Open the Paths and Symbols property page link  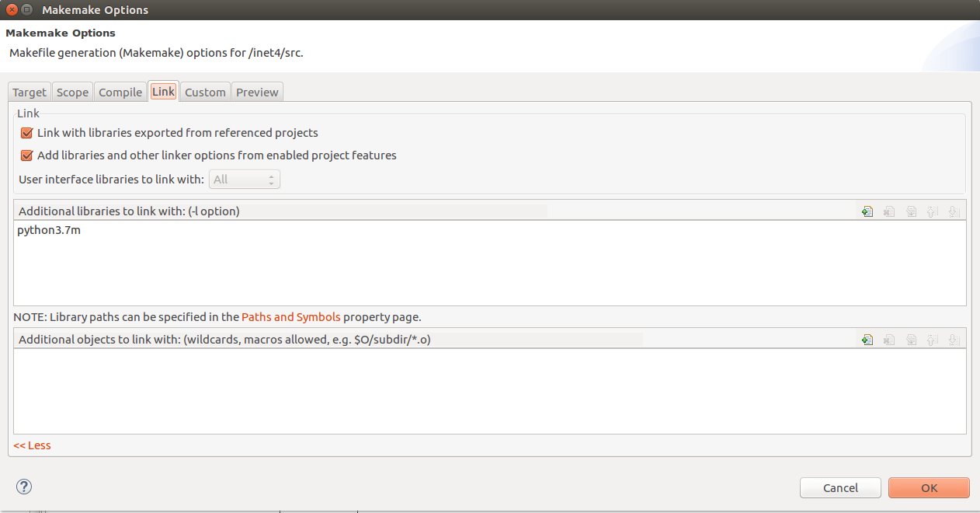[x=290, y=316]
